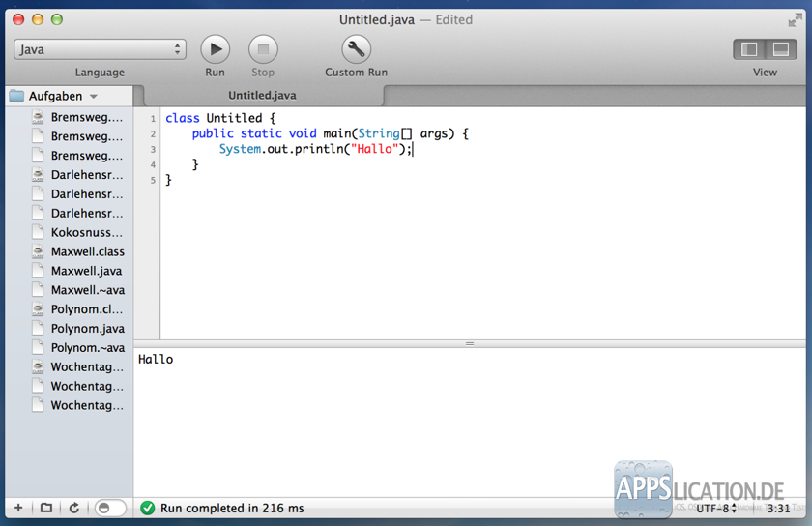Click the Hallo output in console

[156, 359]
